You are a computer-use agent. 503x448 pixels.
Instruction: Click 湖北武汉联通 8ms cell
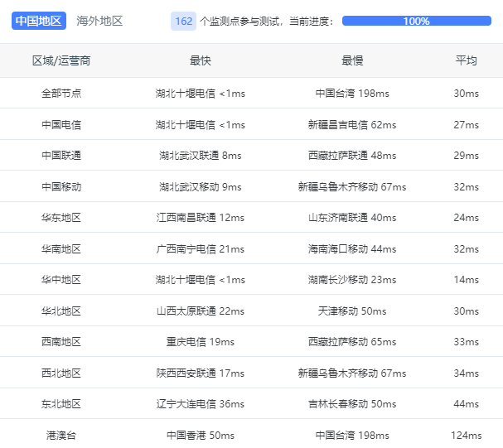coord(201,156)
